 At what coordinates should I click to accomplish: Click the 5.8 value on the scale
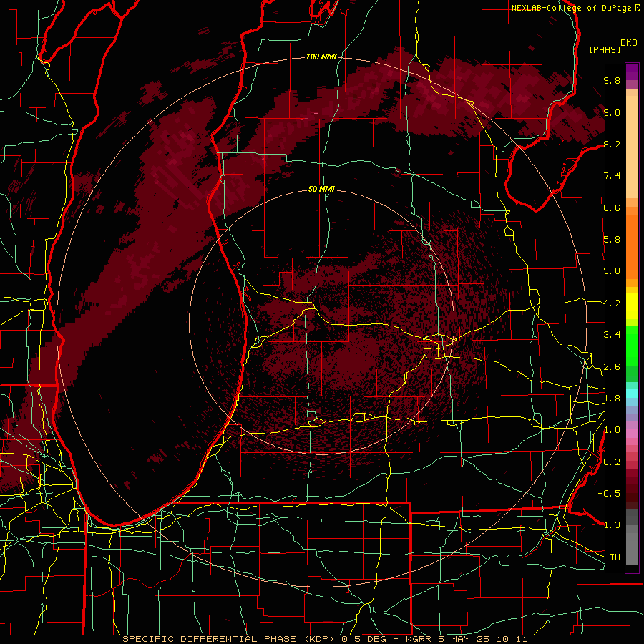(x=612, y=240)
